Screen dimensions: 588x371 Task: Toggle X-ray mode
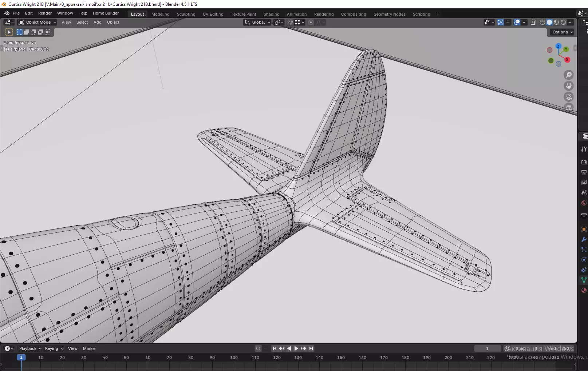click(x=533, y=22)
